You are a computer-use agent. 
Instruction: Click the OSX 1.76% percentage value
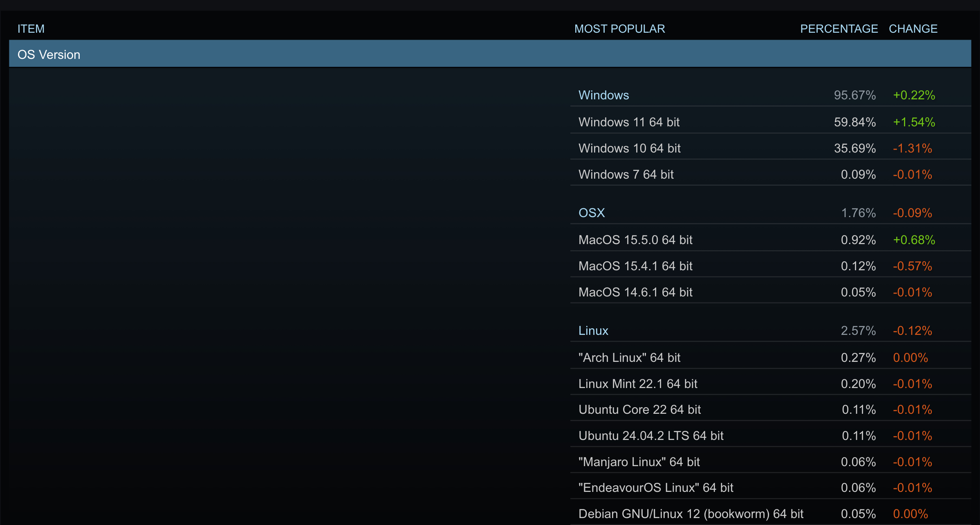(859, 213)
